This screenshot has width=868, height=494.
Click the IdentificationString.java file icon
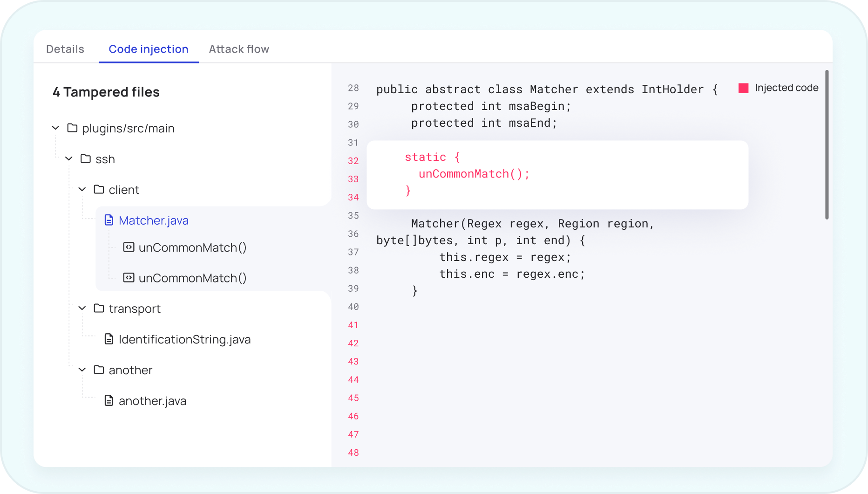(108, 339)
